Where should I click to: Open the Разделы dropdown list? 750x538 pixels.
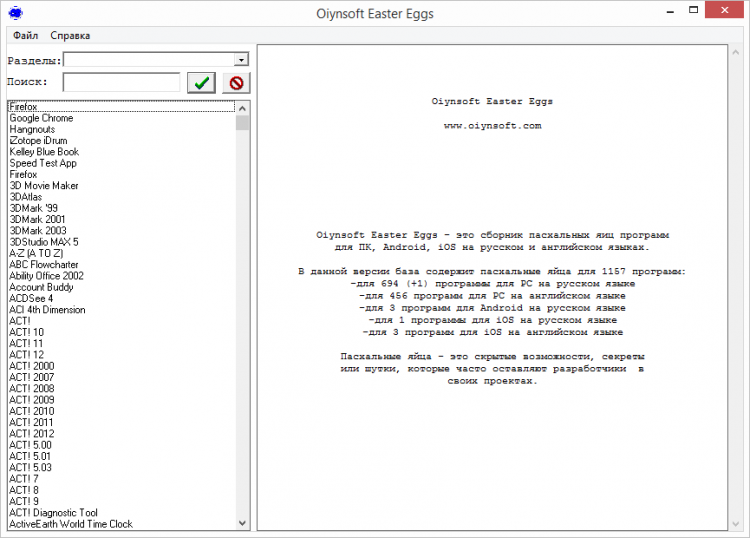pyautogui.click(x=241, y=60)
